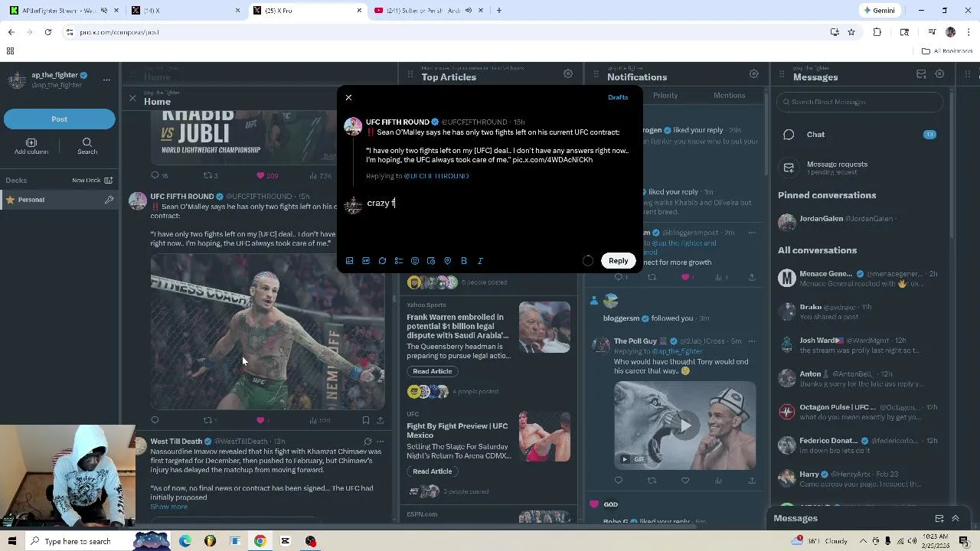Click the Search Direct Messages field

860,102
